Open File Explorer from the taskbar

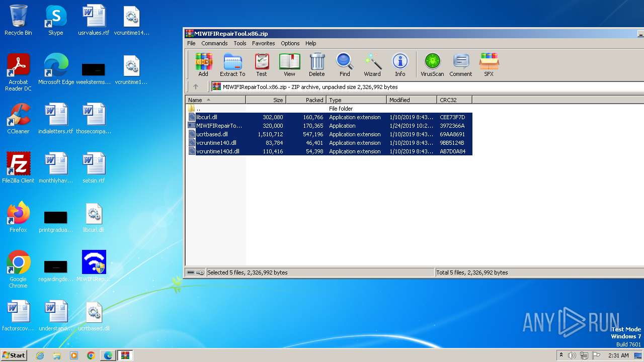point(57,355)
